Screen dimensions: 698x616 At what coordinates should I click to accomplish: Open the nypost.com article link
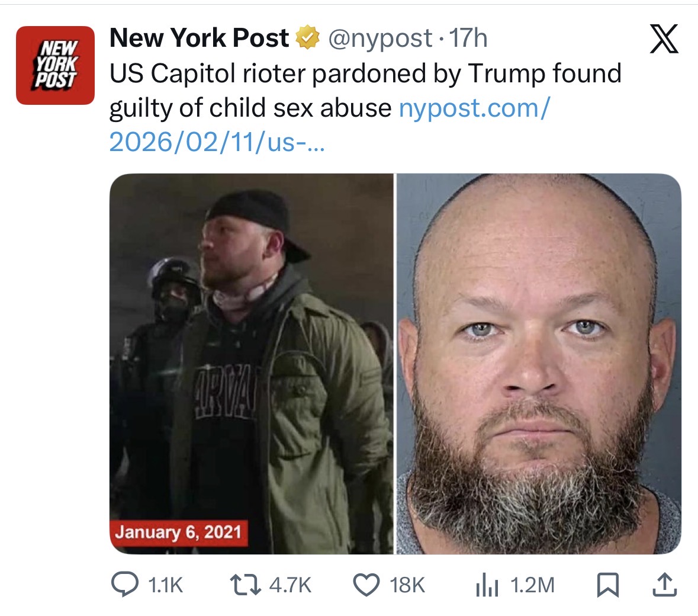[330, 125]
